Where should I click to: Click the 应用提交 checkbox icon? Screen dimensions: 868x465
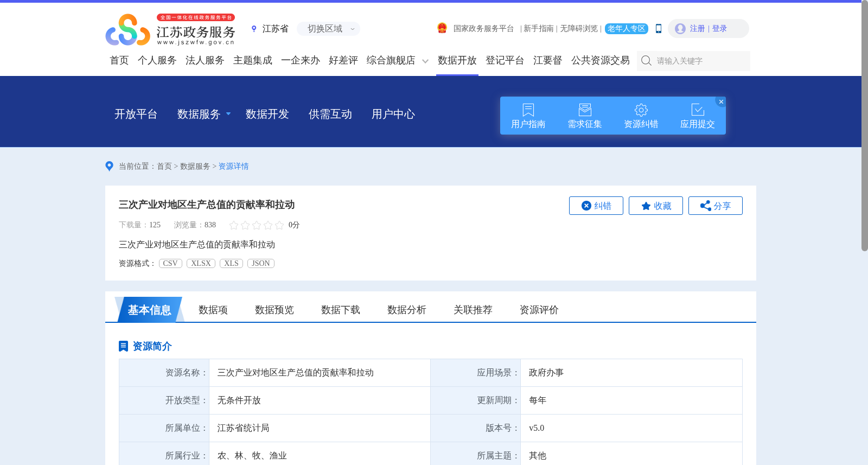[698, 110]
